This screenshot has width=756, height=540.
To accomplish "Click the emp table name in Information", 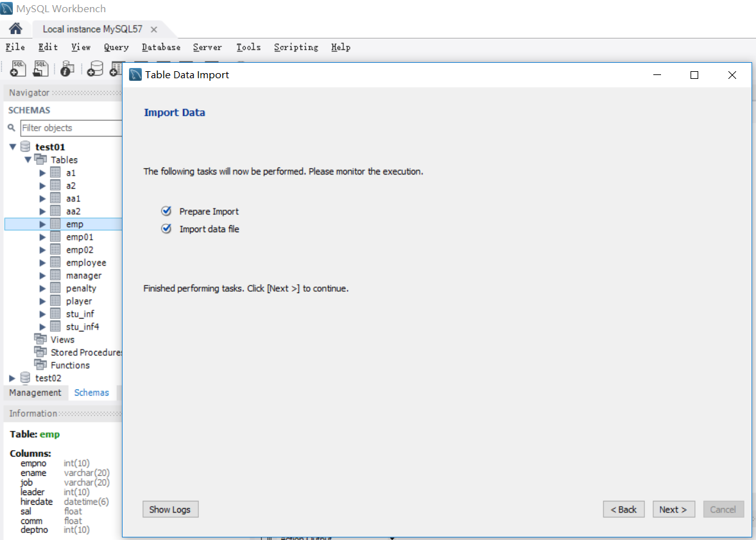I will 49,435.
